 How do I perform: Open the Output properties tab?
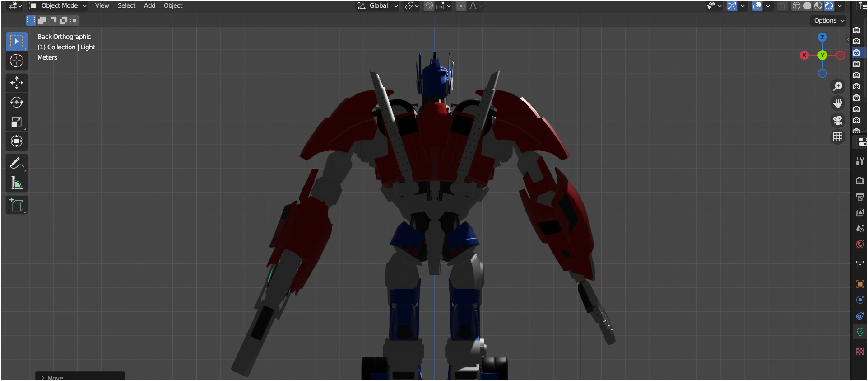860,197
